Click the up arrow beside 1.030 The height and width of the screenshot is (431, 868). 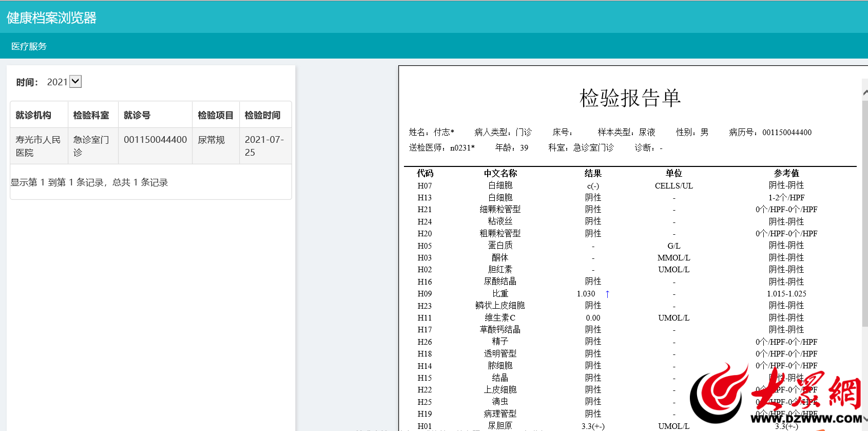[607, 294]
